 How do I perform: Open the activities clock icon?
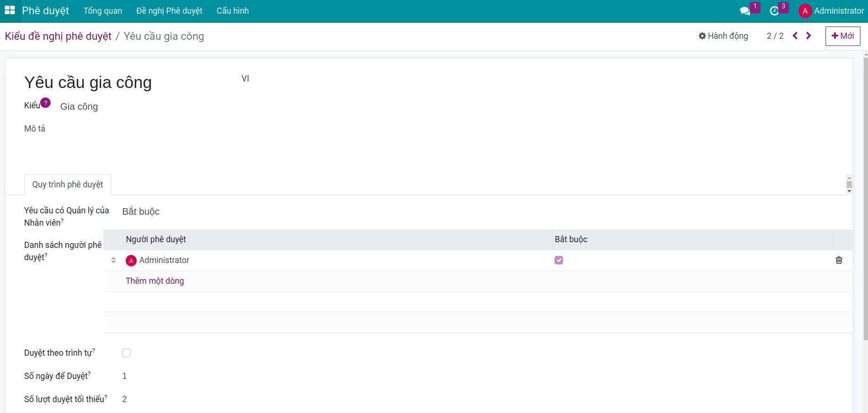coord(774,11)
